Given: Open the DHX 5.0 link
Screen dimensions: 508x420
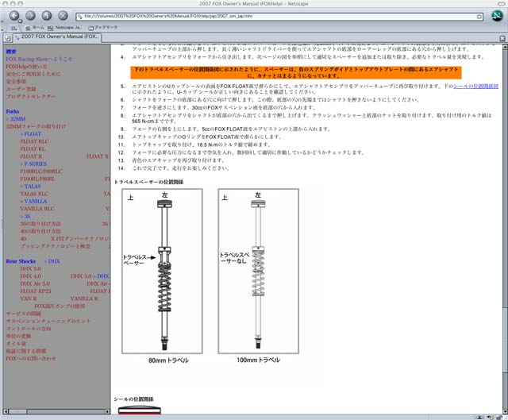Looking at the screenshot, I should point(30,268).
